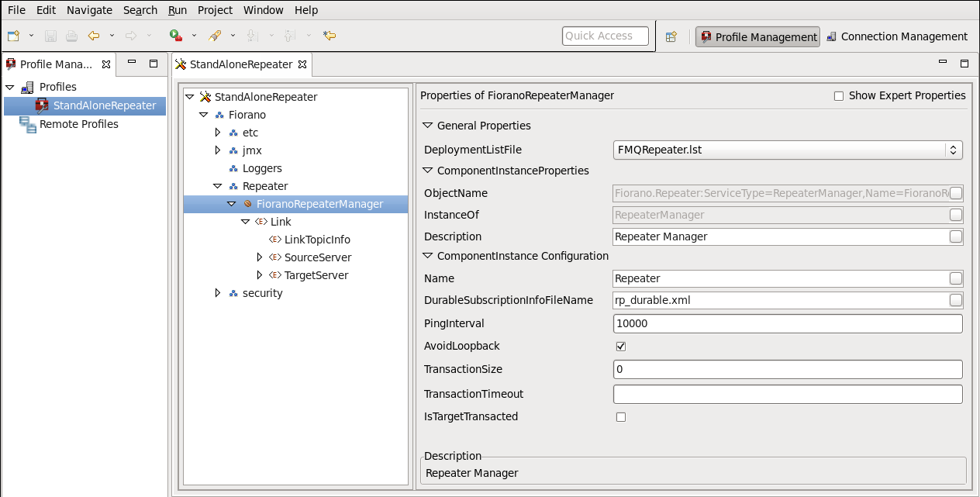
Task: Toggle the checkbox beside DurableSubscriptionInfoFileName field
Action: (x=956, y=300)
